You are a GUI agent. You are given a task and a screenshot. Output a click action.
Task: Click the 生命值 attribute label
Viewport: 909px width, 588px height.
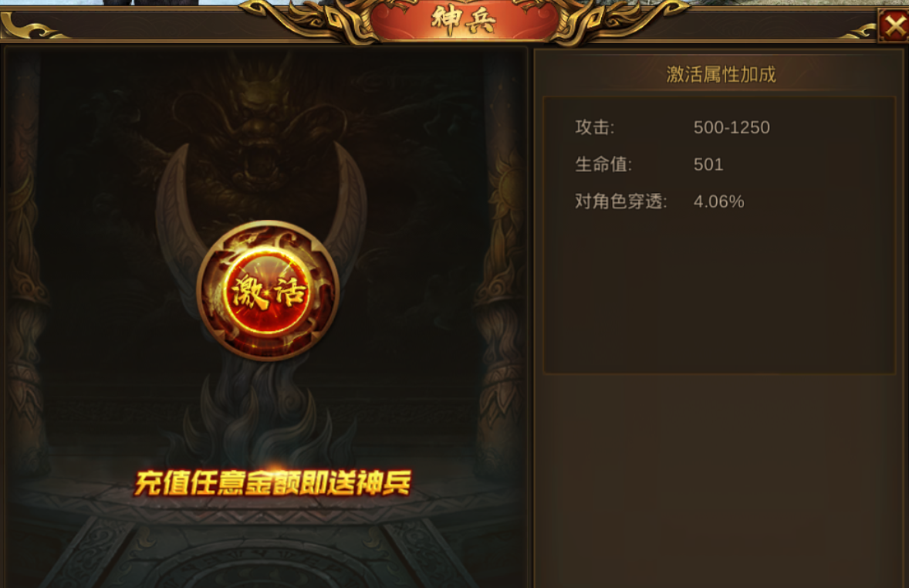pyautogui.click(x=603, y=164)
